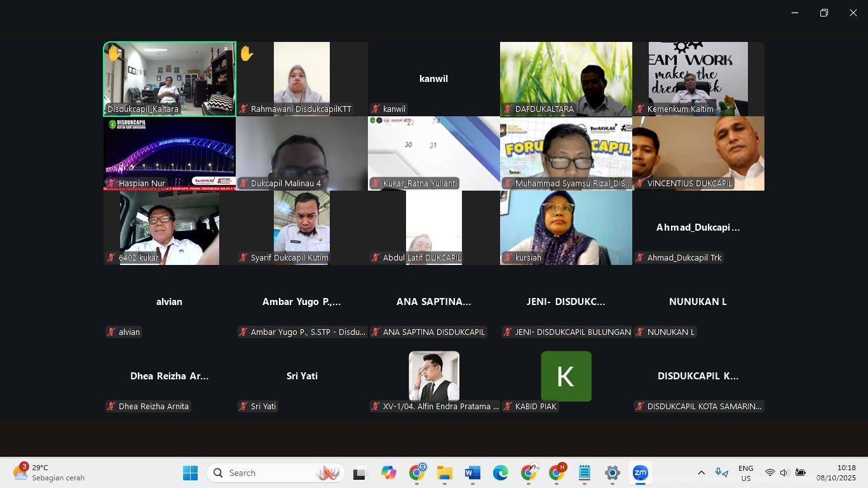Viewport: 868px width, 488px height.
Task: Open the weather widget showing 29°C
Action: [50, 473]
